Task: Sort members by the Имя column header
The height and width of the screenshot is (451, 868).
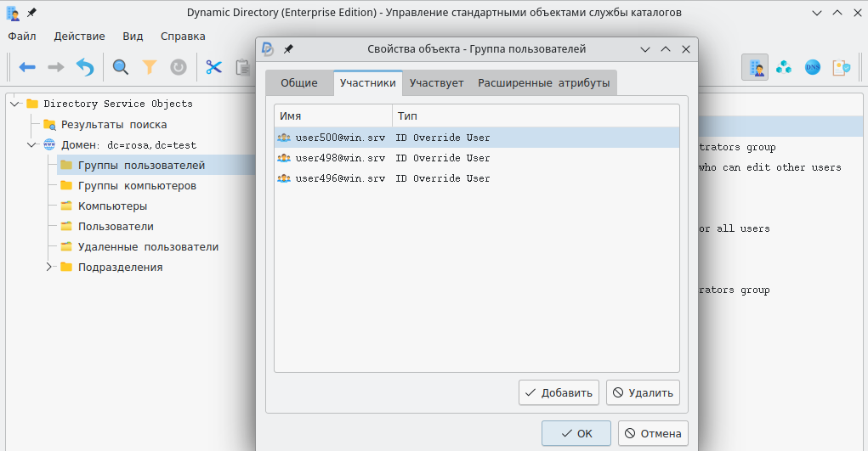Action: (332, 116)
